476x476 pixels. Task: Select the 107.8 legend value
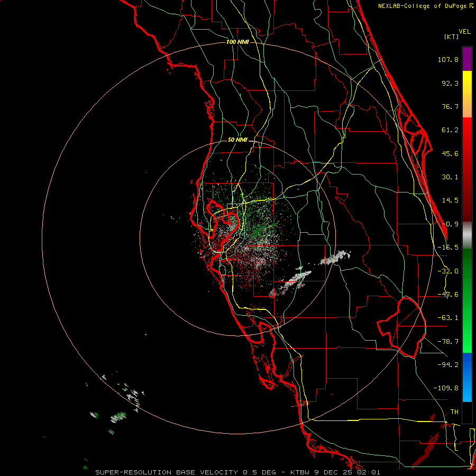click(448, 59)
